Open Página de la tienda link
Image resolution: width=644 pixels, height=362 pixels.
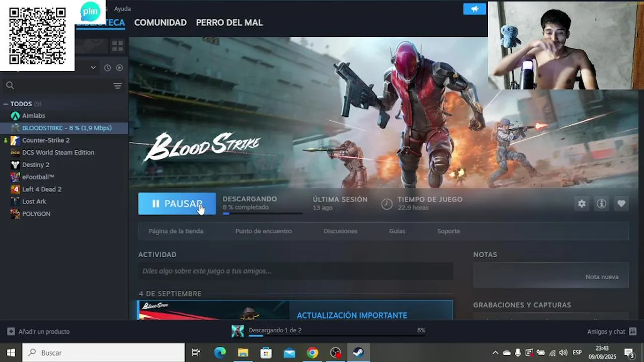pos(176,231)
